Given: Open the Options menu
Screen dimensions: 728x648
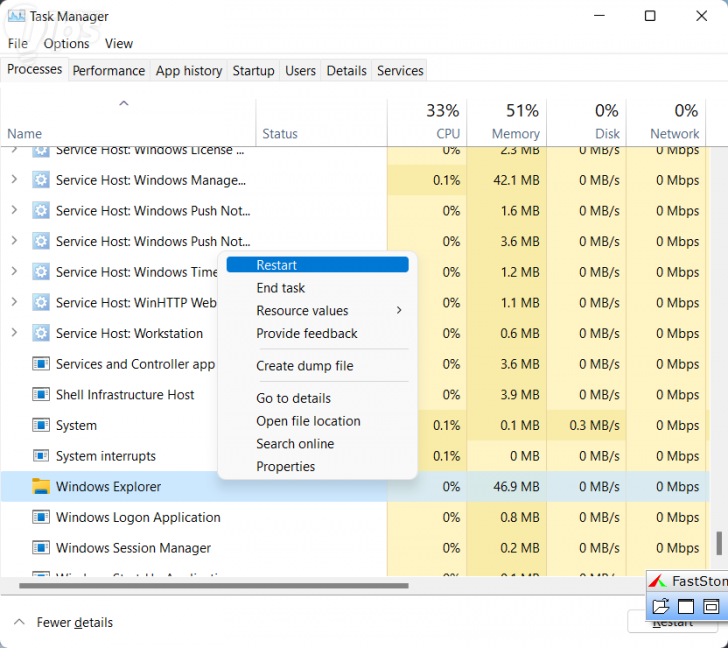Looking at the screenshot, I should pyautogui.click(x=66, y=44).
